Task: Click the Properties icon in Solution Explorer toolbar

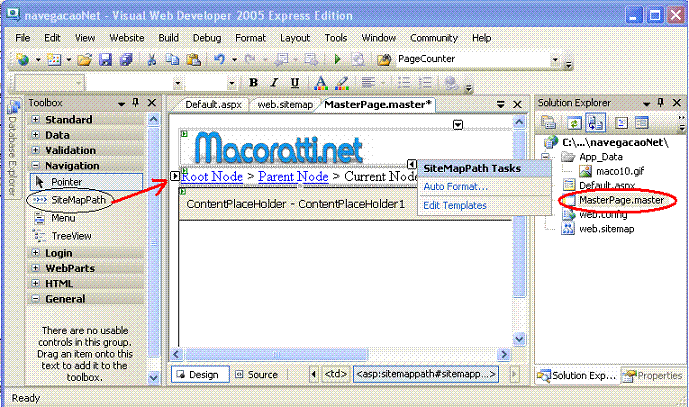Action: coord(548,123)
